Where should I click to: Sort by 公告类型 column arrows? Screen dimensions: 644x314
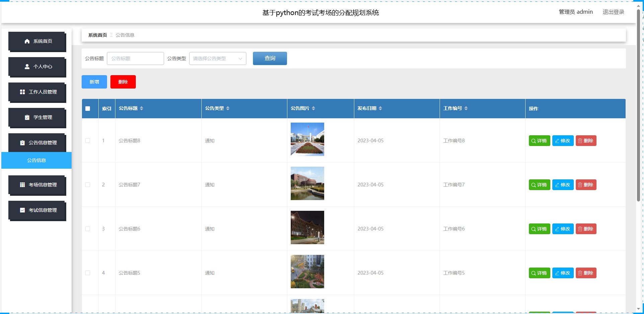228,108
